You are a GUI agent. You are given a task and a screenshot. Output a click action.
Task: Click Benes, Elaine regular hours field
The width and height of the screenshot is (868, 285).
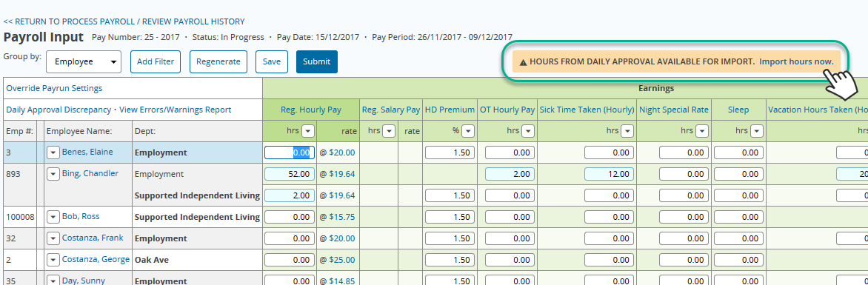(290, 152)
